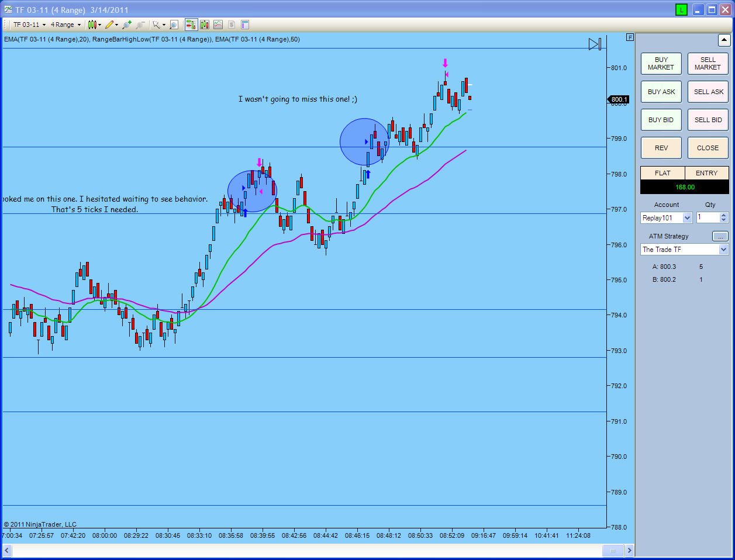Click the right arrow of horizontal scrollbar

(x=629, y=551)
